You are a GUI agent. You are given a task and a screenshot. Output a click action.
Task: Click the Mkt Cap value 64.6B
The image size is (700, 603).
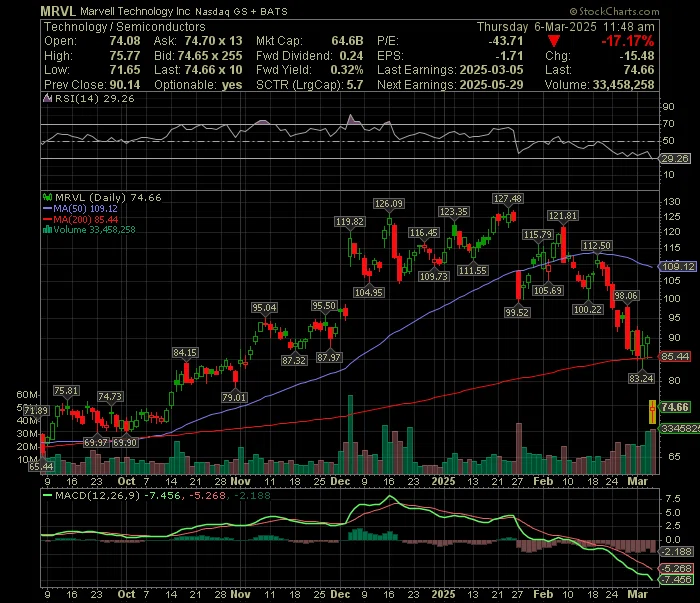click(x=347, y=41)
